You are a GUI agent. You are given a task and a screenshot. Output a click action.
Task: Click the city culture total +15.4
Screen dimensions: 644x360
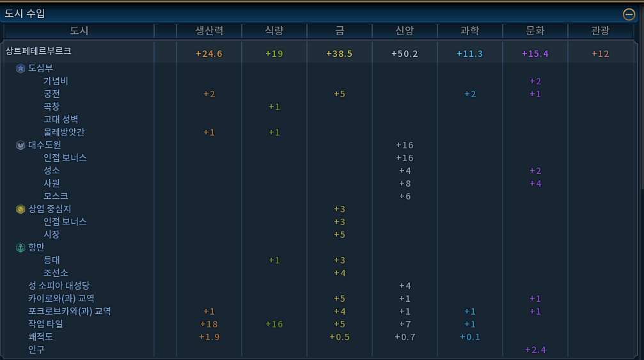(x=535, y=54)
